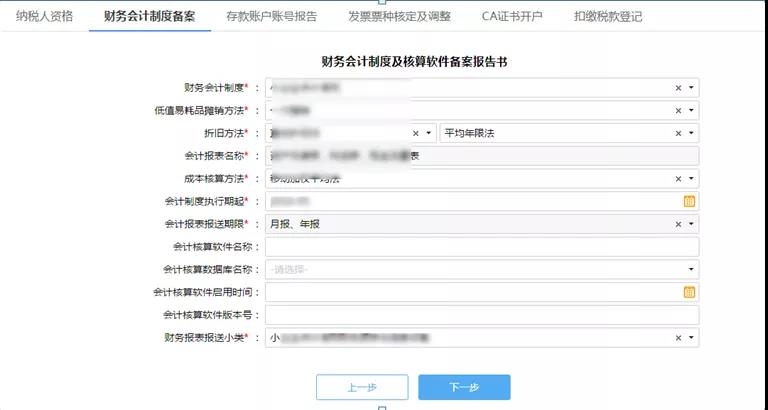Expand the first 折旧方法 dropdown arrow
Viewport: 768px width, 410px height.
(428, 133)
